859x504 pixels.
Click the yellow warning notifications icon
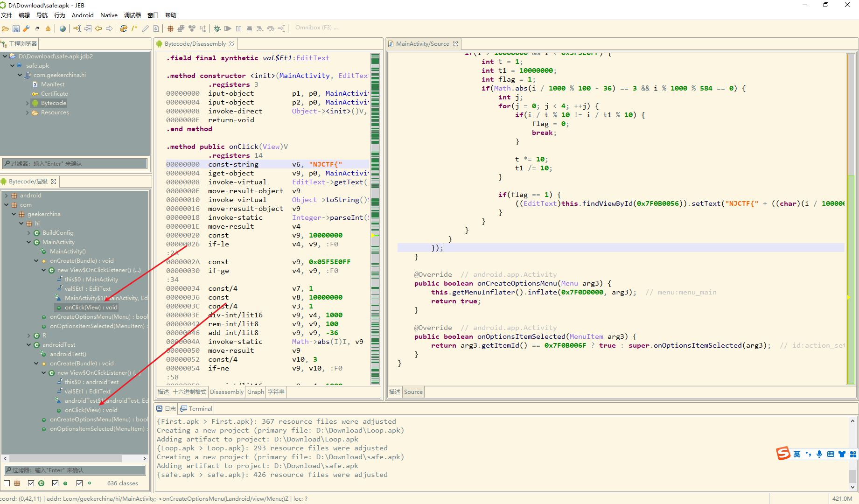pos(48,28)
